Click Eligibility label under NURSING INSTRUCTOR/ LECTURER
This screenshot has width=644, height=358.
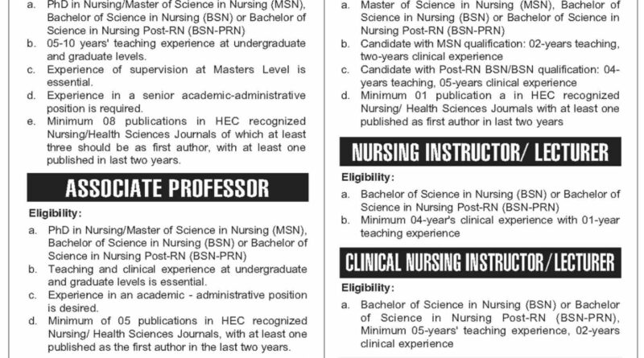click(x=367, y=176)
